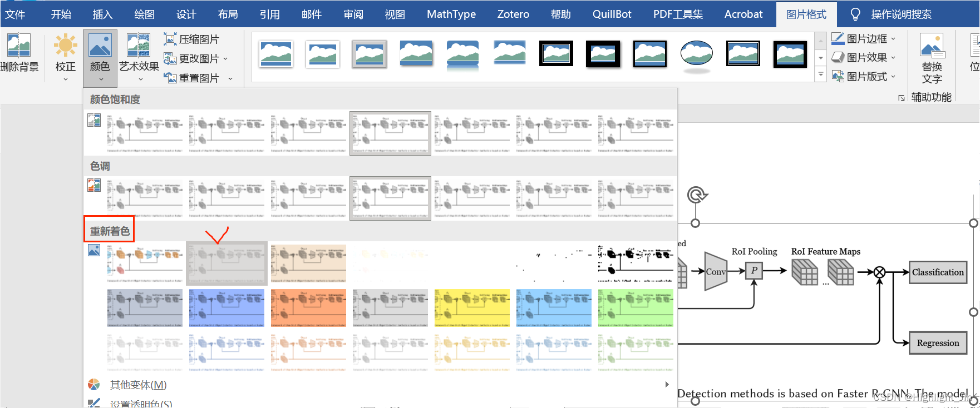
Task: Apply the dark green recolor thumbnail
Action: [636, 308]
